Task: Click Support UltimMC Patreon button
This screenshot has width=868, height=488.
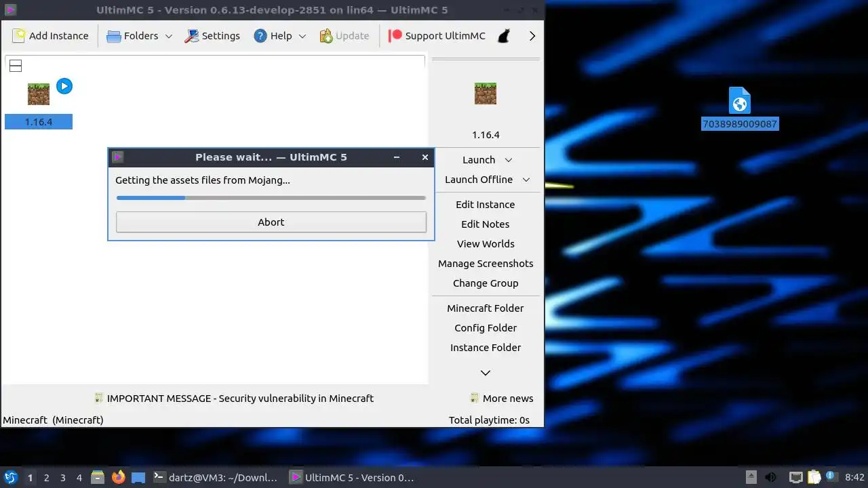Action: (437, 36)
